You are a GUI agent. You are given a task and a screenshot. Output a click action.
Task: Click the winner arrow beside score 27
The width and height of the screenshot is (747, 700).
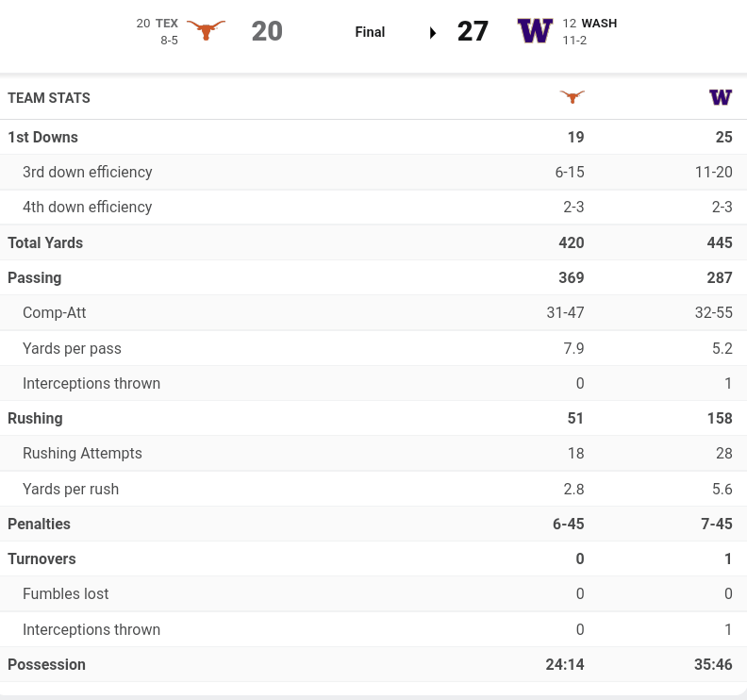pyautogui.click(x=433, y=32)
